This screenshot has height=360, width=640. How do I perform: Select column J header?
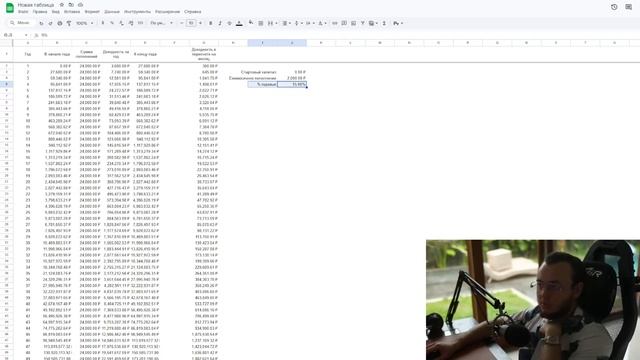(292, 42)
